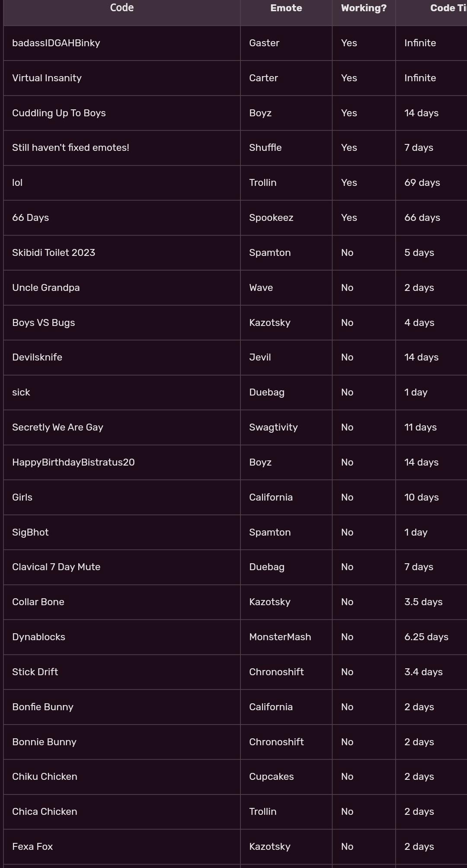Click the Swagtivity emote cell
Image resolution: width=467 pixels, height=868 pixels.
click(273, 427)
